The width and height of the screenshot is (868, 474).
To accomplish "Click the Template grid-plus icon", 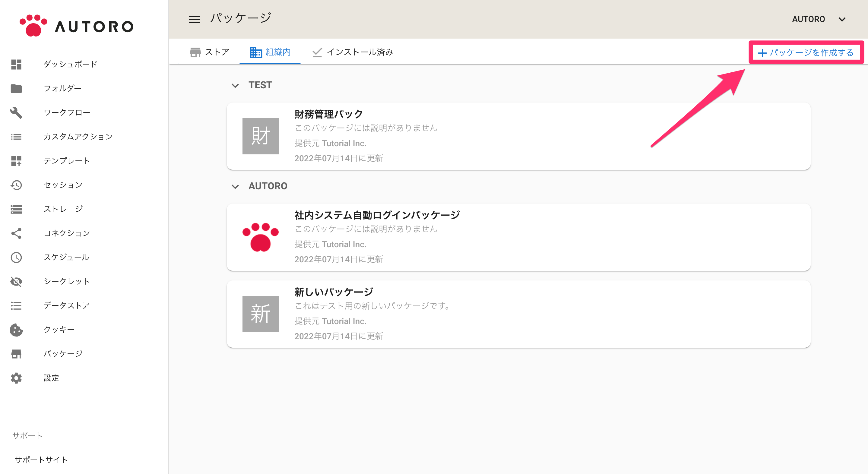I will [x=16, y=161].
